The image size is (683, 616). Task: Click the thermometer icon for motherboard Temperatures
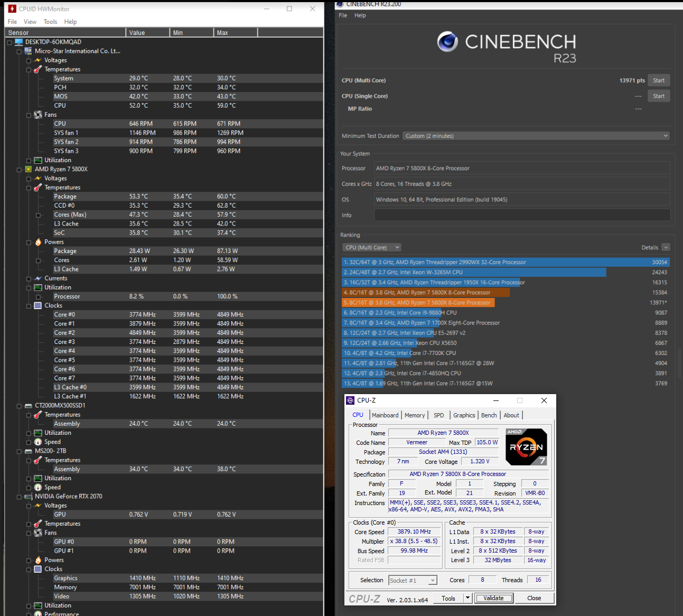(38, 69)
